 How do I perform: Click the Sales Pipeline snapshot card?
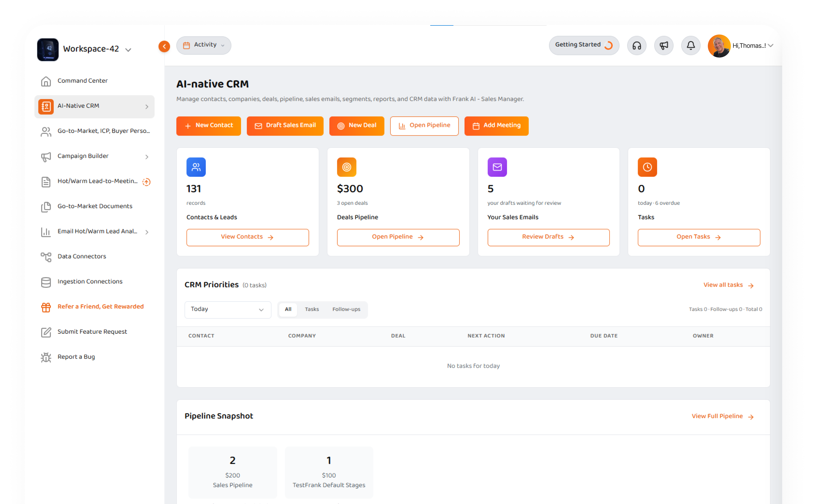[x=232, y=472]
